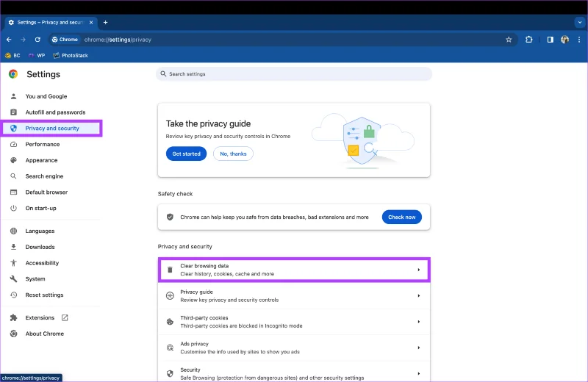The image size is (588, 382).
Task: Open a new tab with plus button
Action: (x=105, y=23)
